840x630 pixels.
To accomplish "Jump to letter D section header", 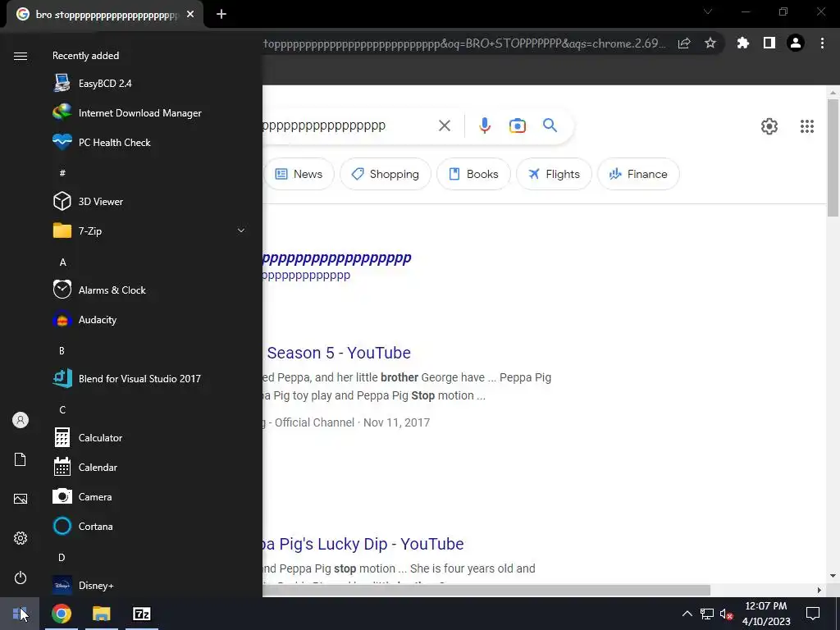I will [x=62, y=557].
